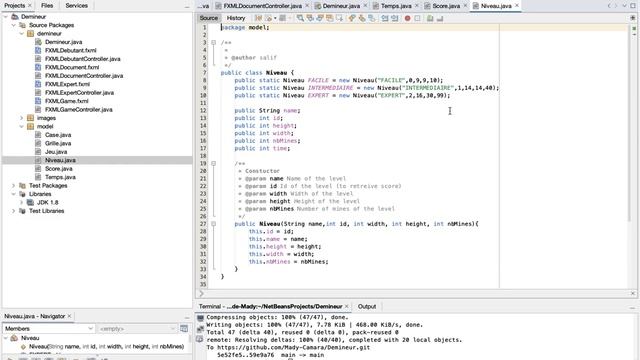This screenshot has width=640, height=360.
Task: Toggle Bookmark on current line
Action: (x=371, y=18)
